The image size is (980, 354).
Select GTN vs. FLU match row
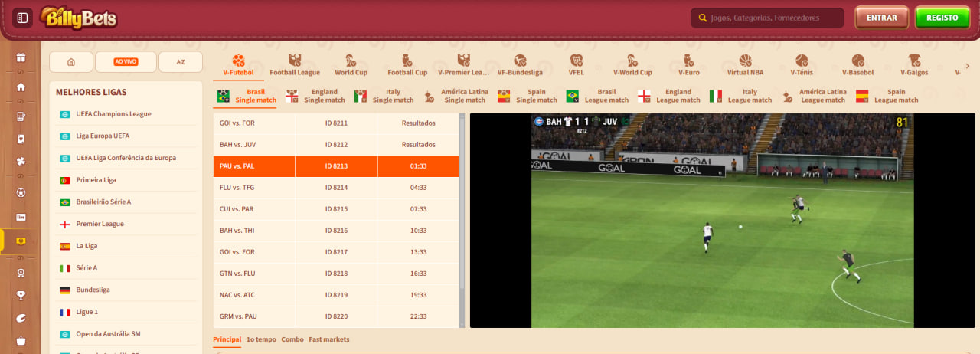336,274
